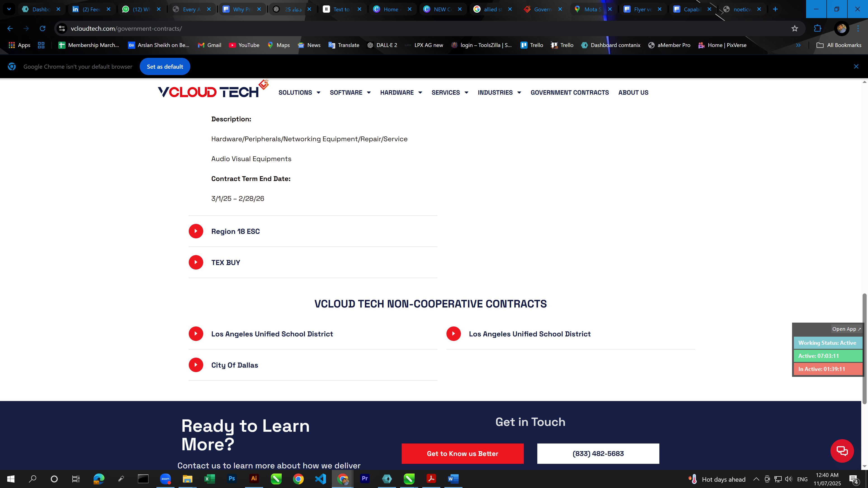Screen dimensions: 868x488
Task: Click Get to Know us Better button
Action: tap(462, 454)
